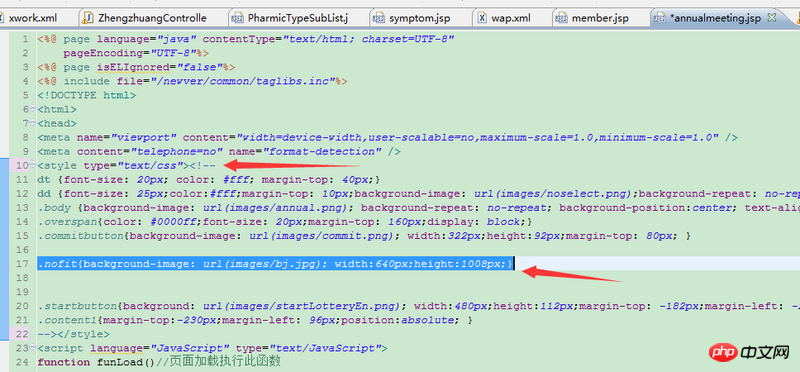
Task: Click the .startbutton CSS rule
Action: tap(418, 306)
